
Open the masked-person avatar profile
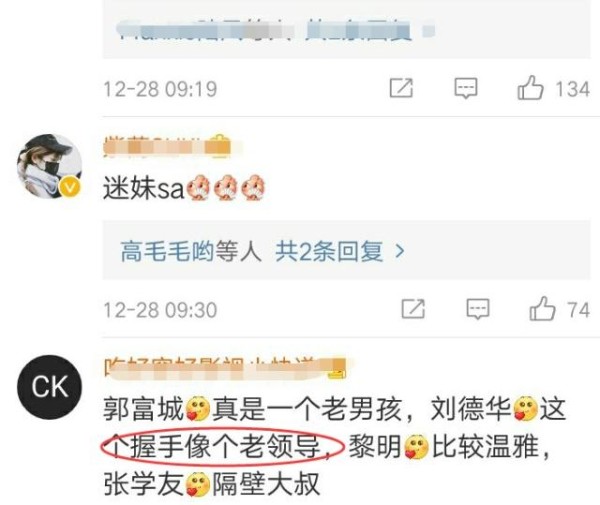tap(49, 166)
